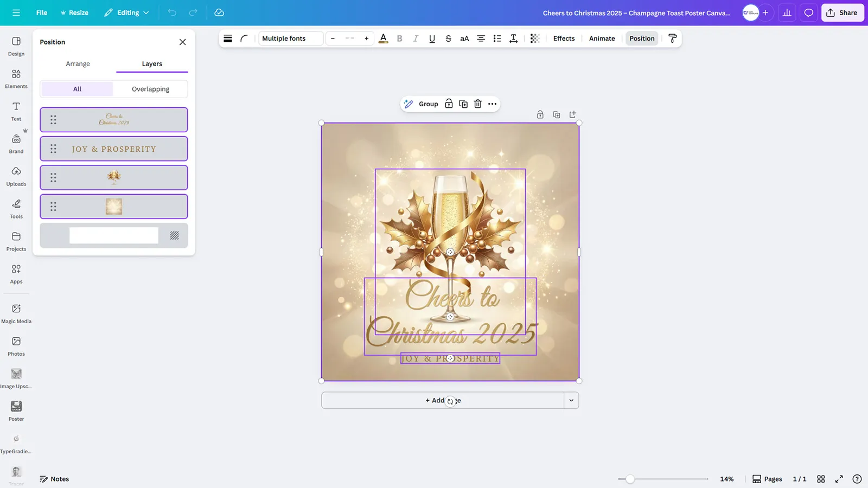
Task: Select the JOY & PROSPERITY layer
Action: 113,148
